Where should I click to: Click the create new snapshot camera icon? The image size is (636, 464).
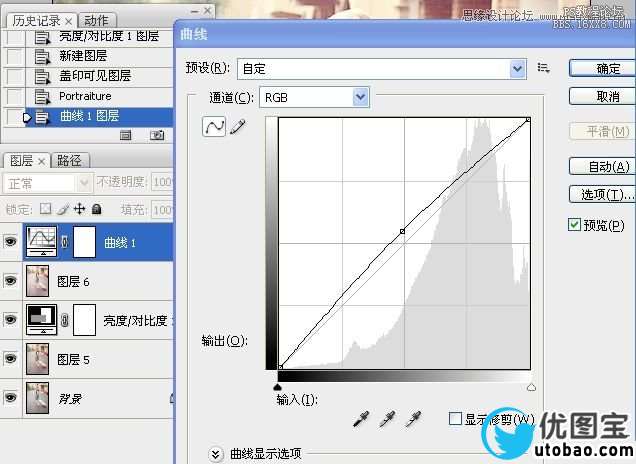tap(157, 135)
